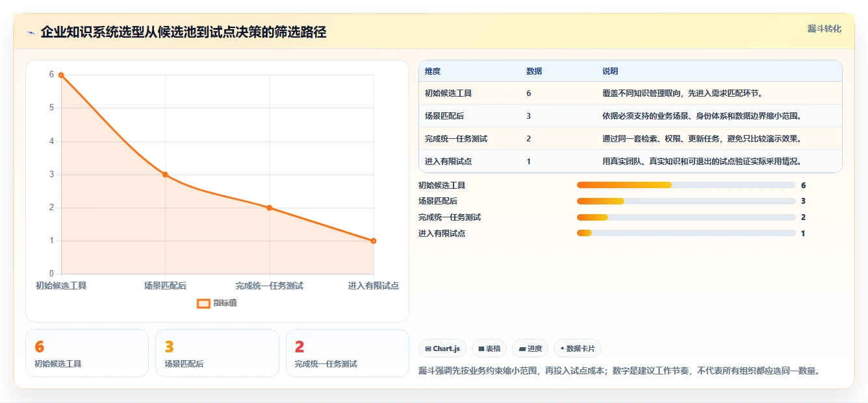Click the 进入有限试点 progress bar
Screen dimensions: 868x403
click(x=686, y=233)
